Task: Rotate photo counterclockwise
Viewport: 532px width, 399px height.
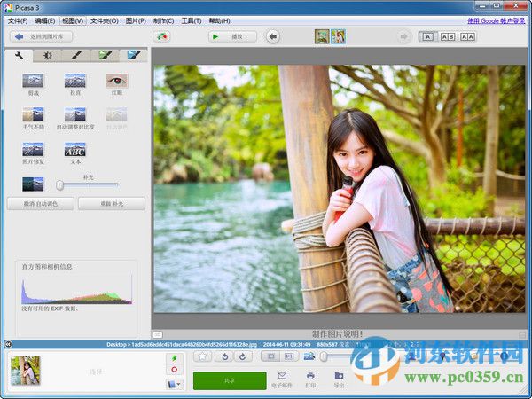Action: pyautogui.click(x=224, y=356)
